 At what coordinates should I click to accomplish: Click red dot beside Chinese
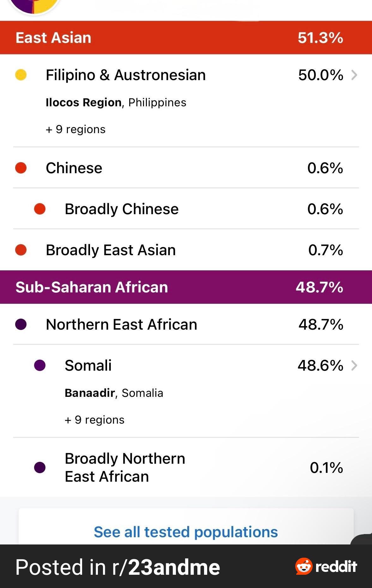coord(21,168)
